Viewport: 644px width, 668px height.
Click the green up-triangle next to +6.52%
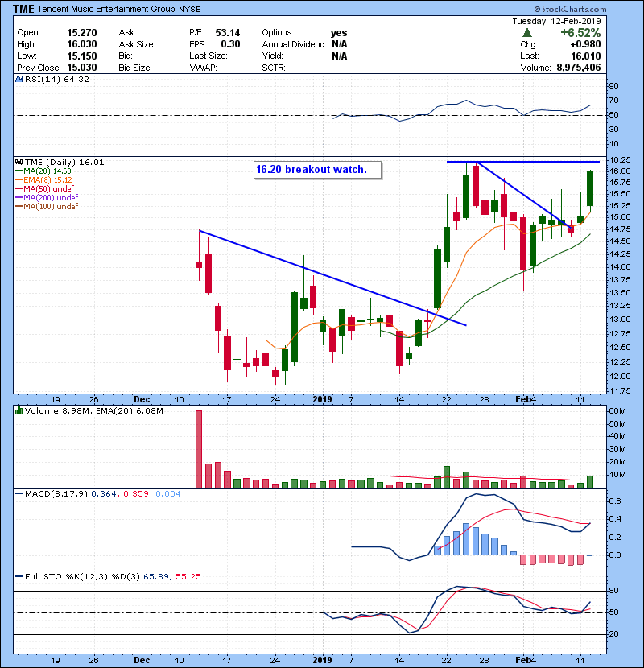(527, 33)
